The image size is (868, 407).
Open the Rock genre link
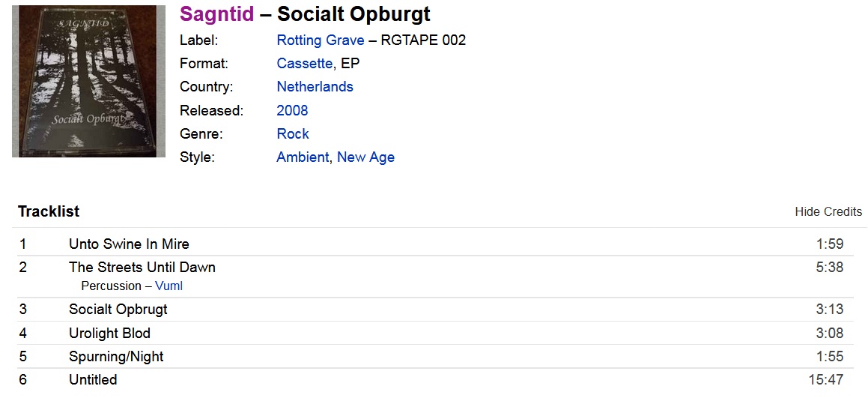coord(293,134)
